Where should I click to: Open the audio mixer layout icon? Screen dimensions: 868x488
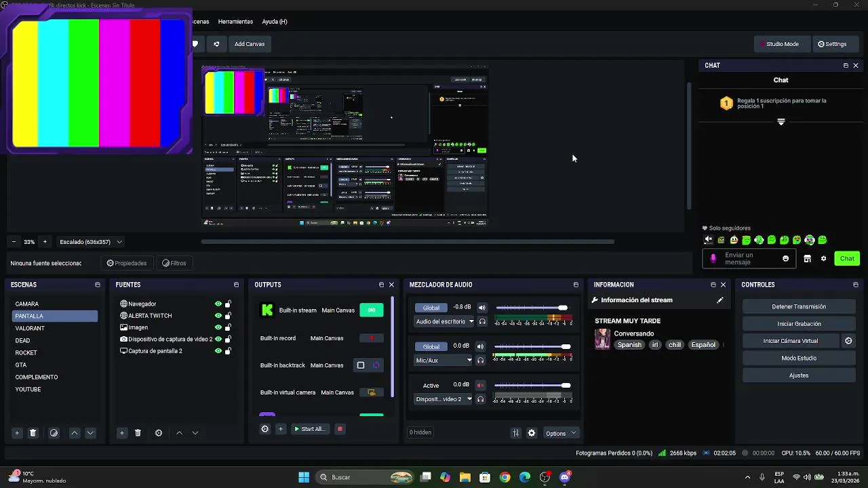pyautogui.click(x=515, y=433)
